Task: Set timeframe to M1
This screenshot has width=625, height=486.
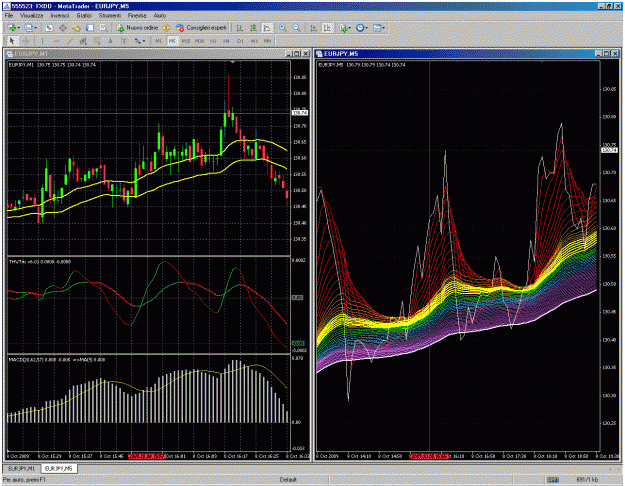Action: pyautogui.click(x=158, y=41)
